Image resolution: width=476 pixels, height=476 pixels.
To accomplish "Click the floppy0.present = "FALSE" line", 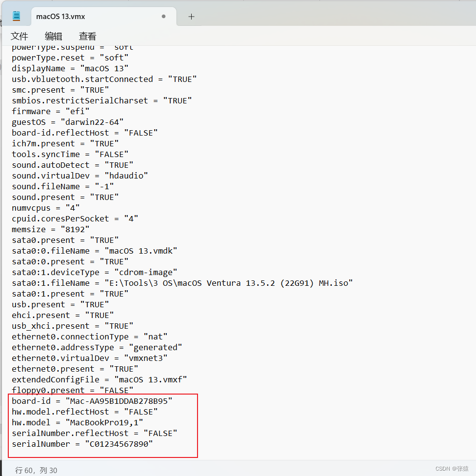I will coord(73,390).
